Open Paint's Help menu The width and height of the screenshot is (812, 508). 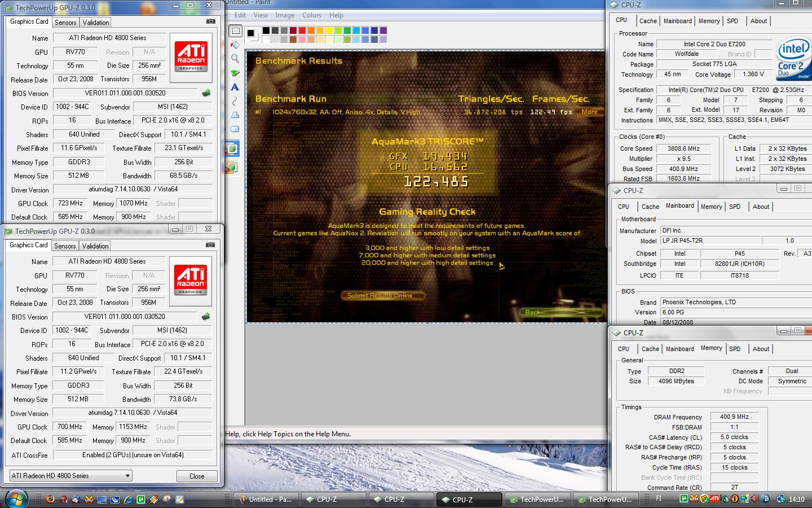tap(336, 15)
